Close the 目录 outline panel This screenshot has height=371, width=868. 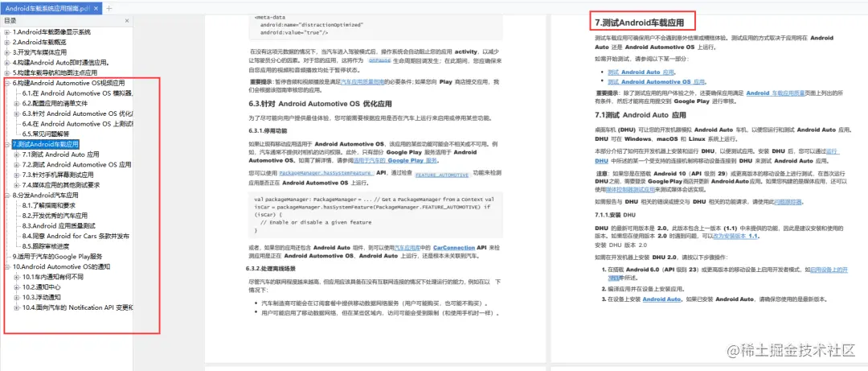(127, 21)
